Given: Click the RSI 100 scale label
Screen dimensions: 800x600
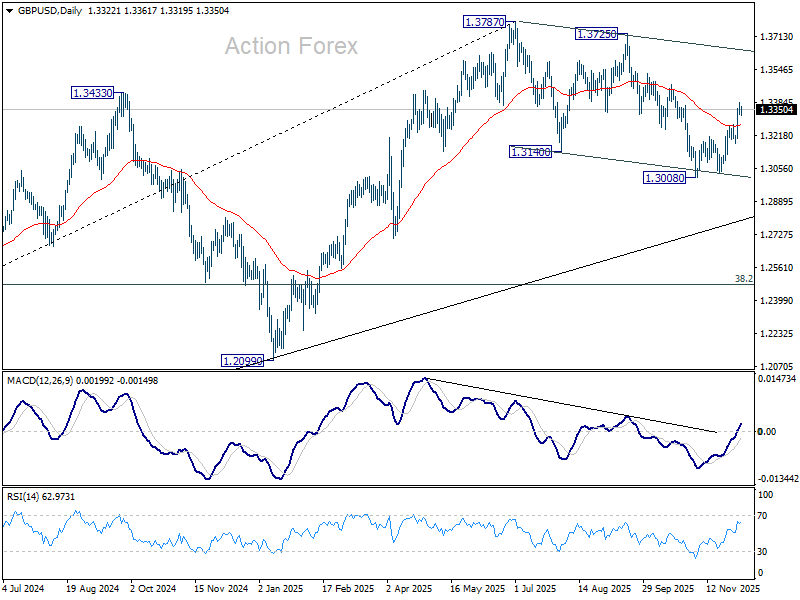Looking at the screenshot, I should click(765, 494).
